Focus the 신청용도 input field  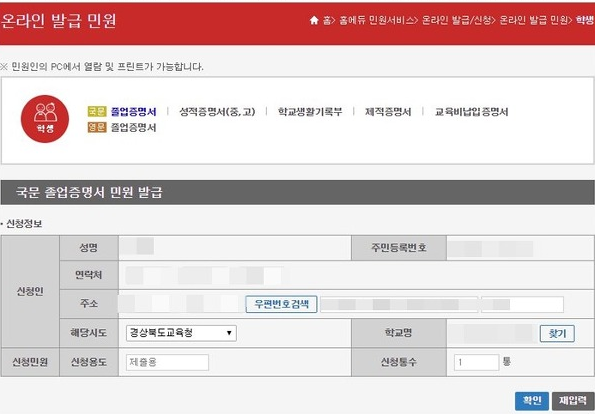pyautogui.click(x=167, y=362)
